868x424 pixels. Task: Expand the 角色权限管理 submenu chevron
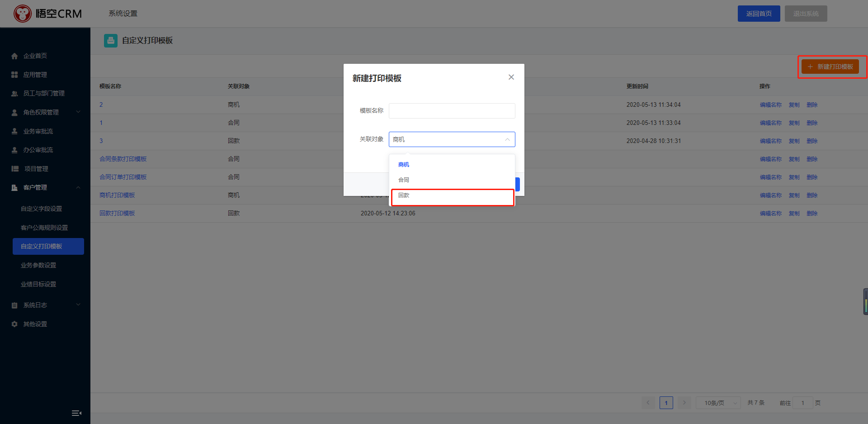78,112
